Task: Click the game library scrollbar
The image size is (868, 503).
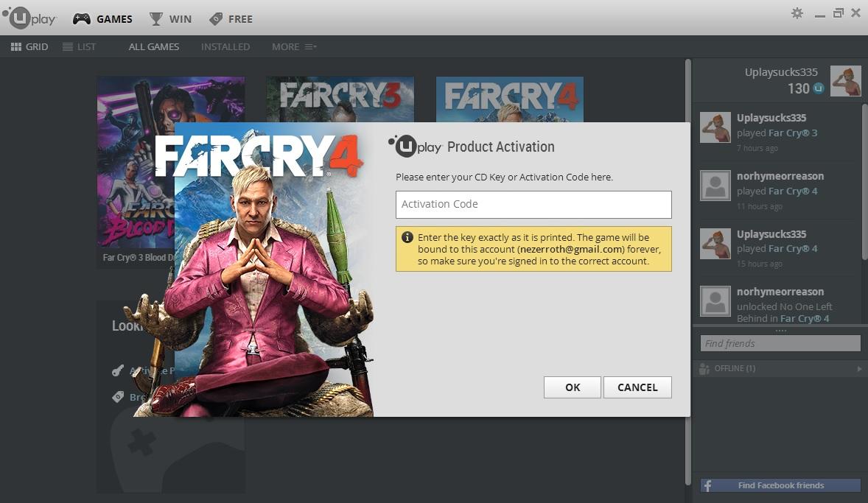Action: pos(688,271)
